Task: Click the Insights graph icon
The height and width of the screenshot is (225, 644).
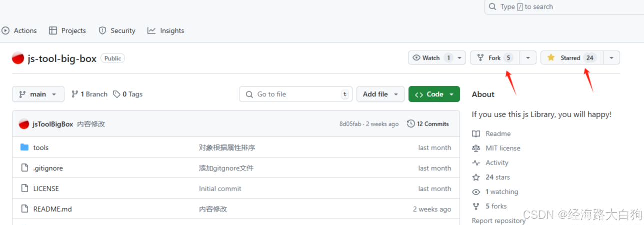Action: click(151, 31)
